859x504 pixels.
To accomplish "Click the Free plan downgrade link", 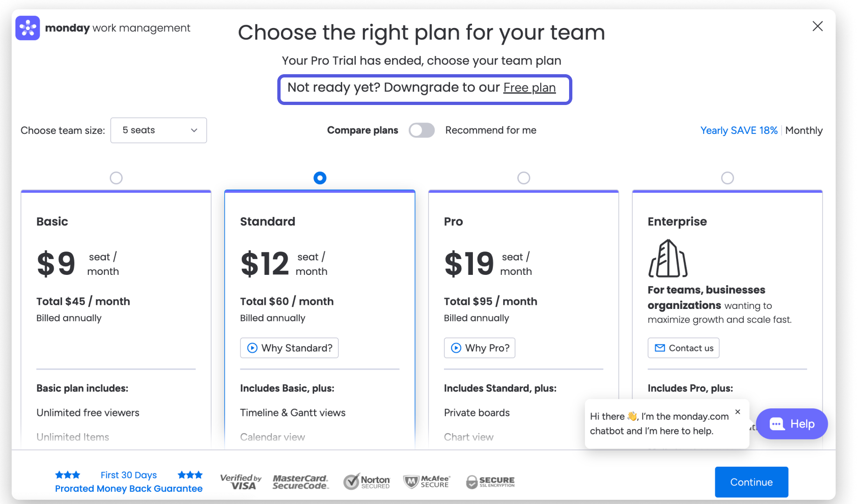I will click(x=529, y=88).
